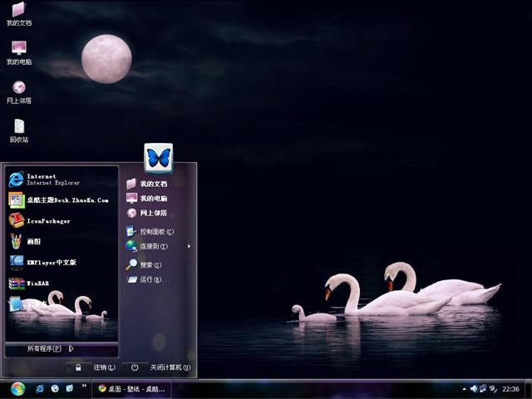Launch WinRAR from the Start menu

point(37,283)
